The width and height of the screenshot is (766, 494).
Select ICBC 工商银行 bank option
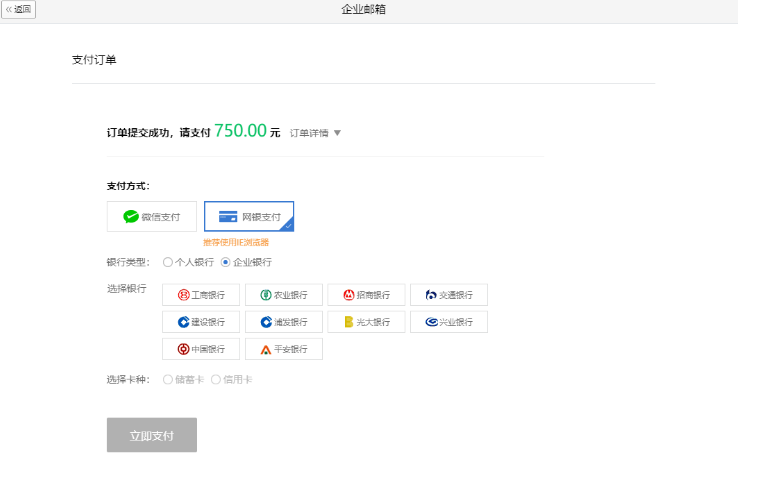click(x=201, y=295)
